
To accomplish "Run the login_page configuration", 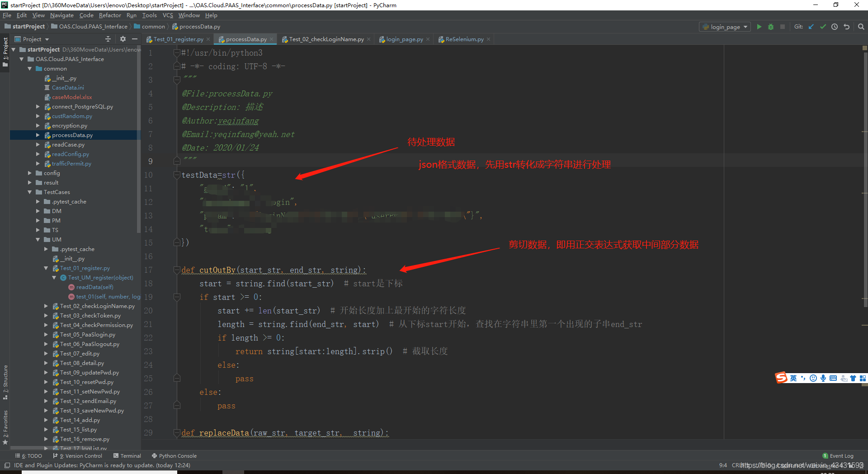I will click(x=759, y=27).
